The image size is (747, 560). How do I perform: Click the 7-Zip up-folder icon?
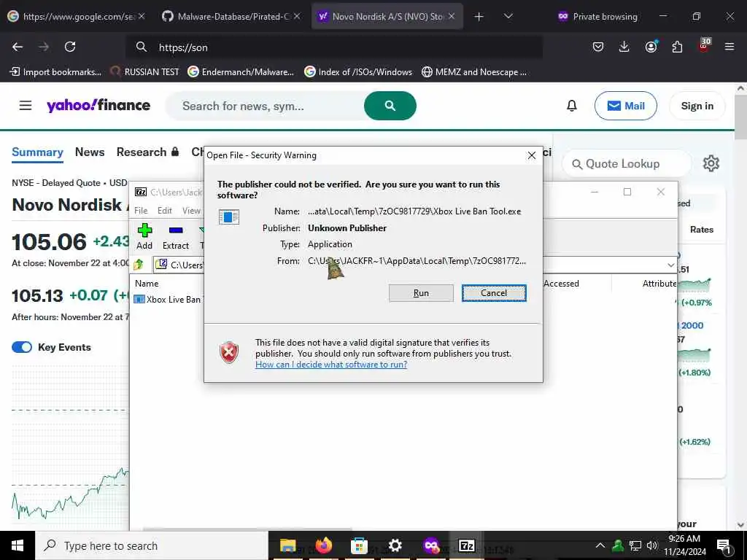tap(139, 264)
